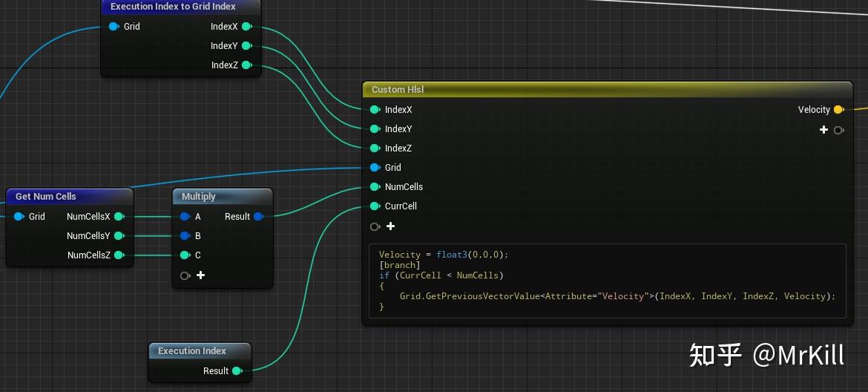The width and height of the screenshot is (868, 392).
Task: Click the NumCellsY output pin
Action: [119, 235]
